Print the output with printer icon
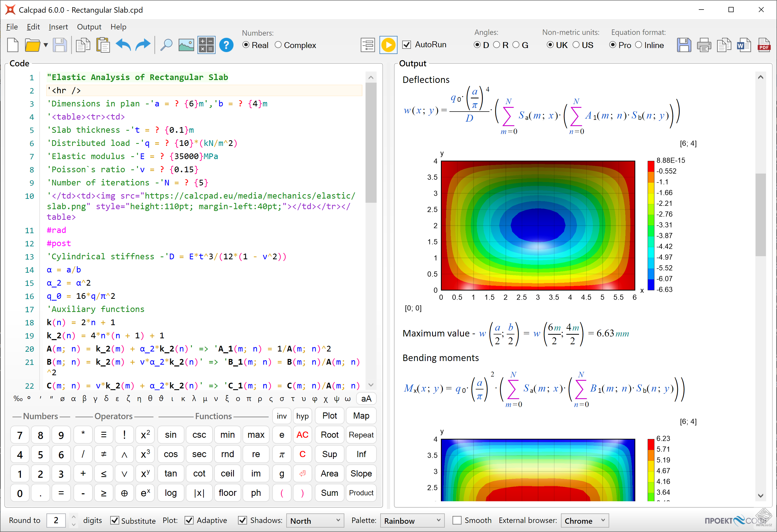Viewport: 777px width, 532px height. (704, 45)
